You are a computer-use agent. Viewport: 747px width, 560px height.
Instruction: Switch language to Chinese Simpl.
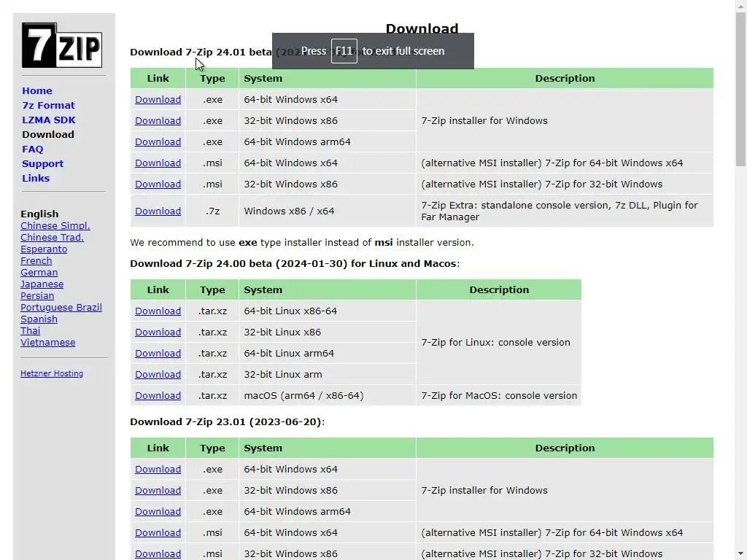tap(55, 226)
